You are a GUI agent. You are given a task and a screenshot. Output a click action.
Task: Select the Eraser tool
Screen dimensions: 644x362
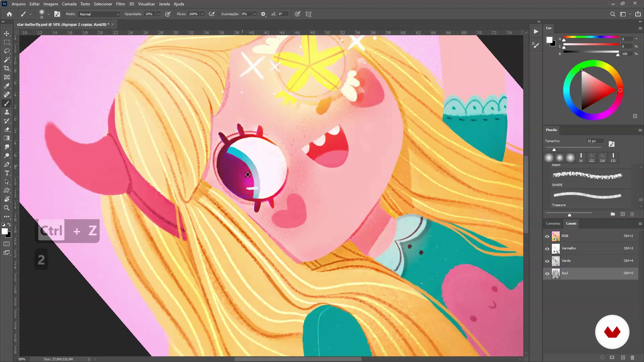click(x=7, y=129)
